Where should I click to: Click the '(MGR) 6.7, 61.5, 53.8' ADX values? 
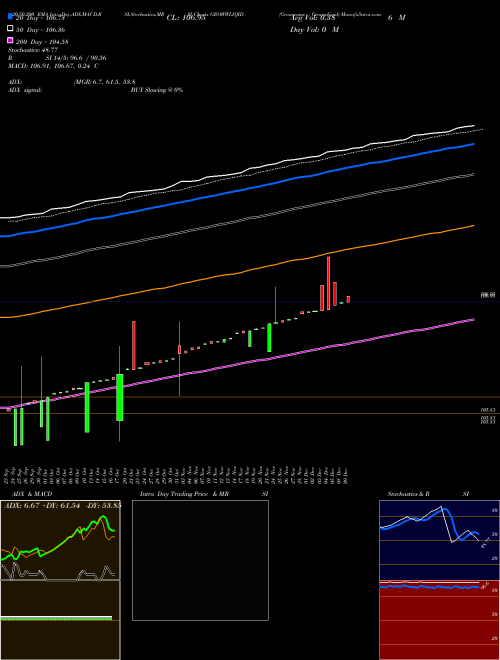point(104,82)
